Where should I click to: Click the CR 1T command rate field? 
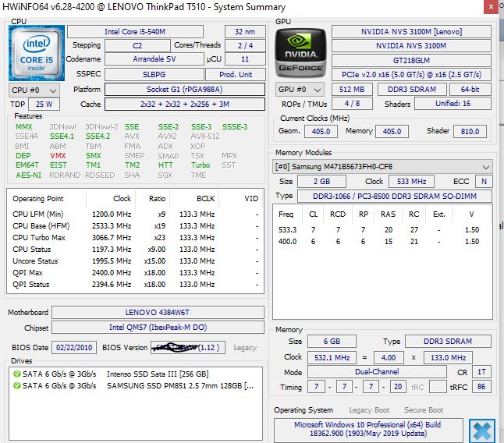point(481,372)
